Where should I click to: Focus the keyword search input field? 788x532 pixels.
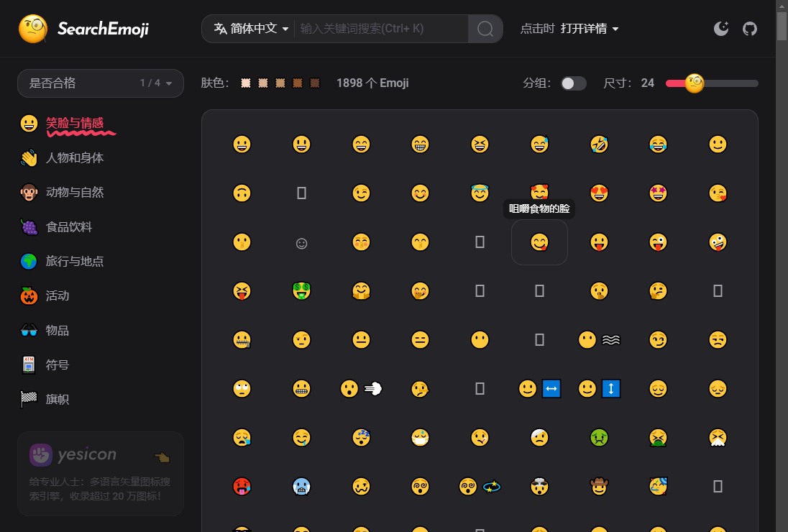[x=381, y=29]
